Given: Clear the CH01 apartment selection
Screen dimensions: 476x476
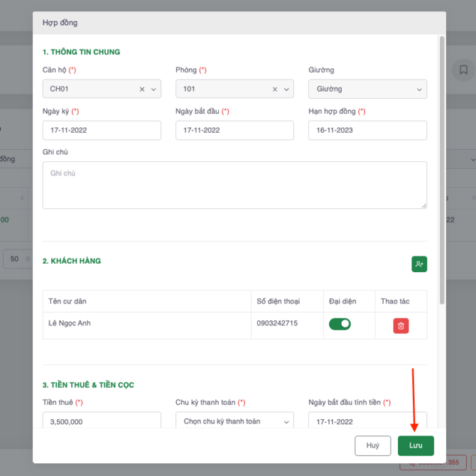Looking at the screenshot, I should tap(142, 90).
